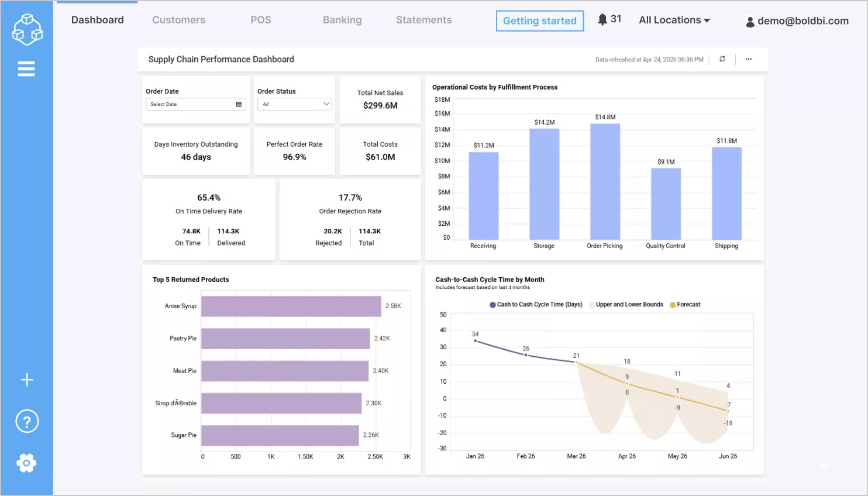Open the settings gear icon in sidebar
This screenshot has height=496, width=868.
(26, 463)
